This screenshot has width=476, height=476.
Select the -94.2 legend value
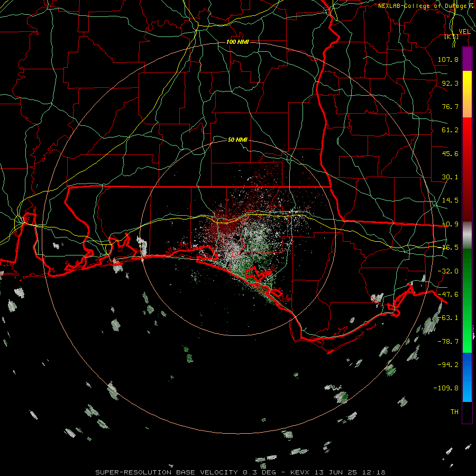click(x=448, y=364)
